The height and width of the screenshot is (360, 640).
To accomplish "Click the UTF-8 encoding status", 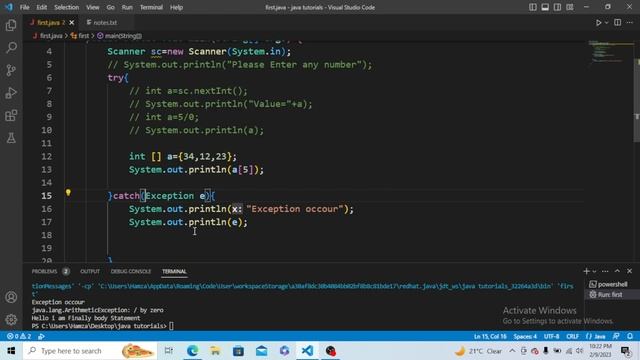I will tap(551, 336).
